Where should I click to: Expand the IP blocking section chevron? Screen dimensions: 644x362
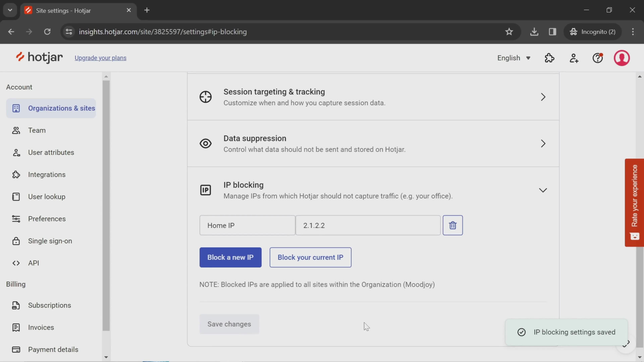(x=544, y=190)
